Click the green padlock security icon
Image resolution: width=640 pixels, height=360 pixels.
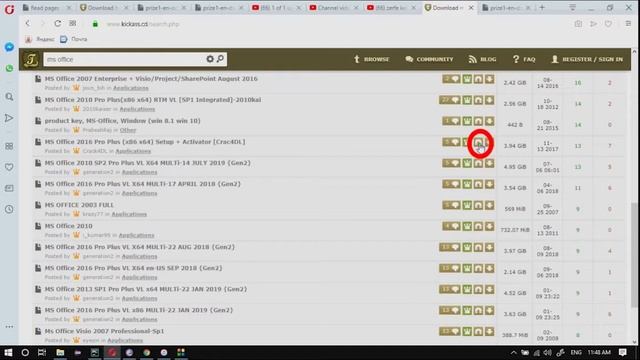click(95, 24)
